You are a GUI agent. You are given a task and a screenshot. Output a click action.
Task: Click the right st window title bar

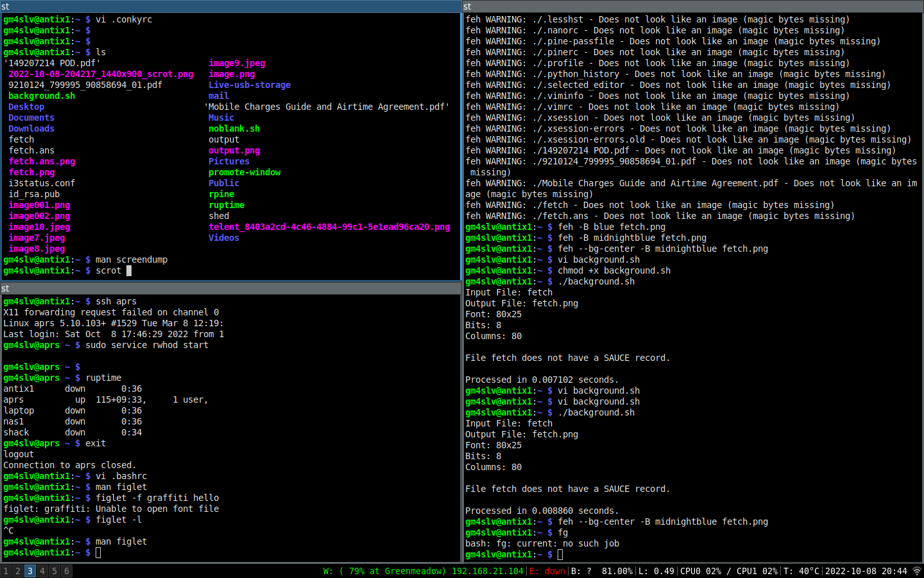(x=692, y=6)
